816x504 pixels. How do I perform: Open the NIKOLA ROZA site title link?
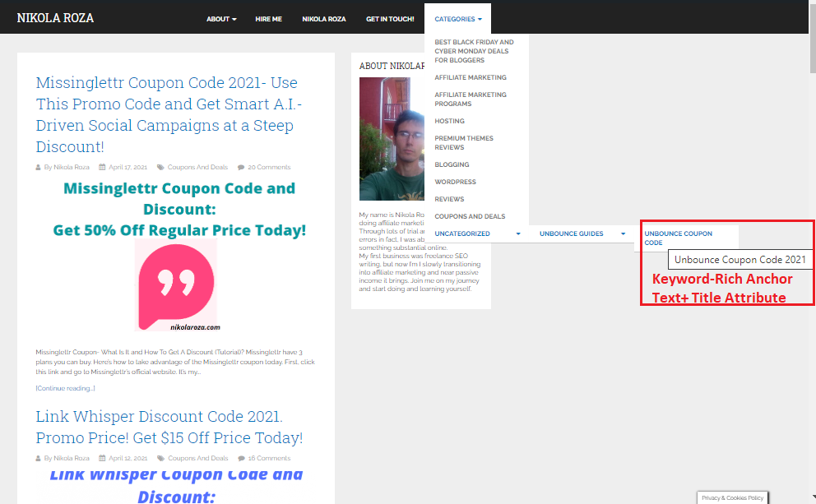[55, 18]
